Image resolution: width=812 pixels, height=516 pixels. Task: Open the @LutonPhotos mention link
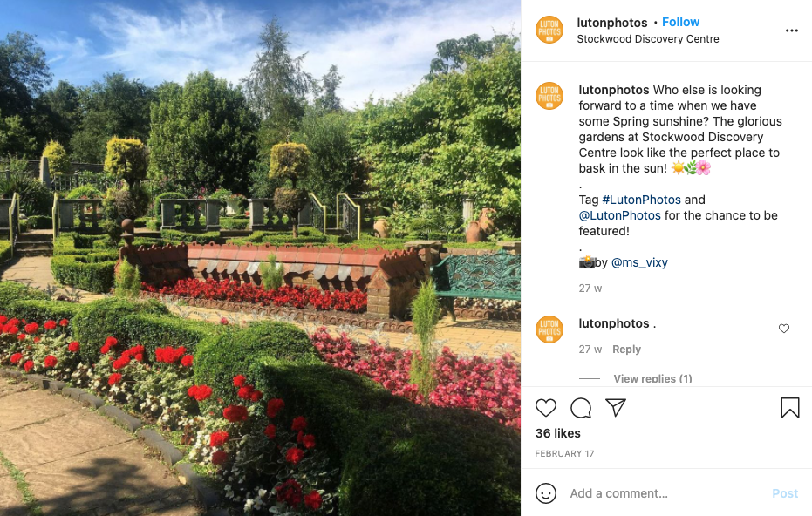coord(620,215)
